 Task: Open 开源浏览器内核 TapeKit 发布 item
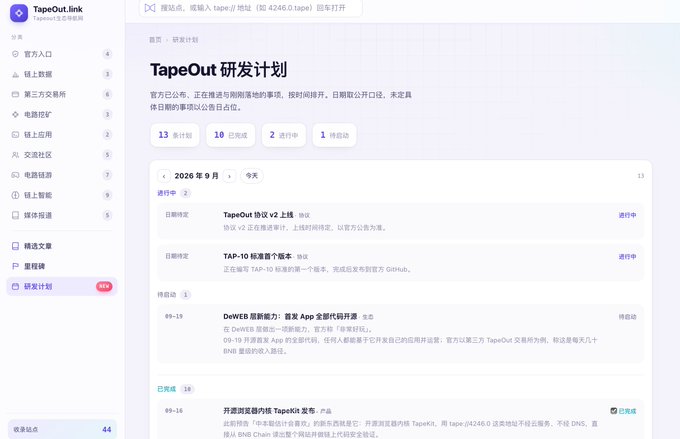tap(400, 419)
